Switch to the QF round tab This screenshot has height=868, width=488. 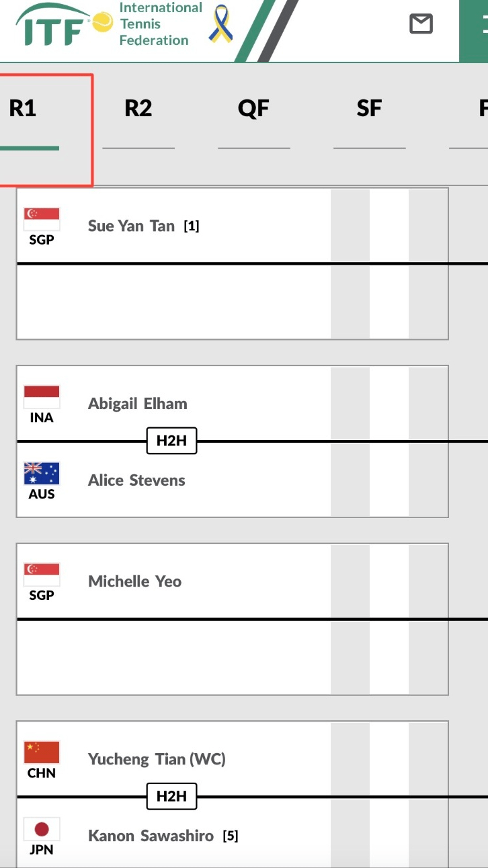pos(253,109)
